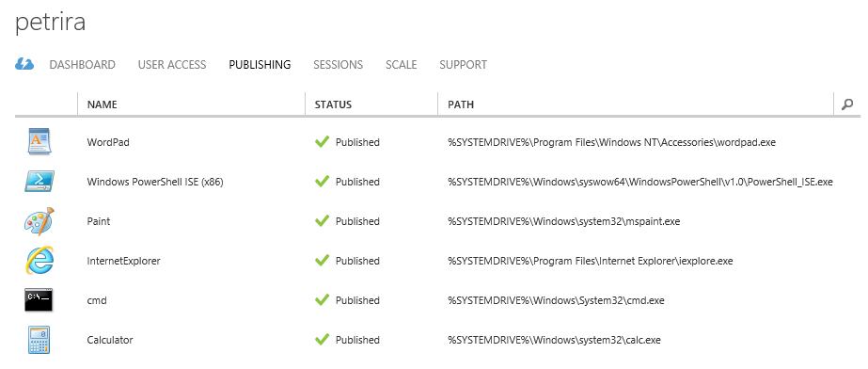Go to the SESSIONS tab
This screenshot has width=868, height=369.
[339, 65]
